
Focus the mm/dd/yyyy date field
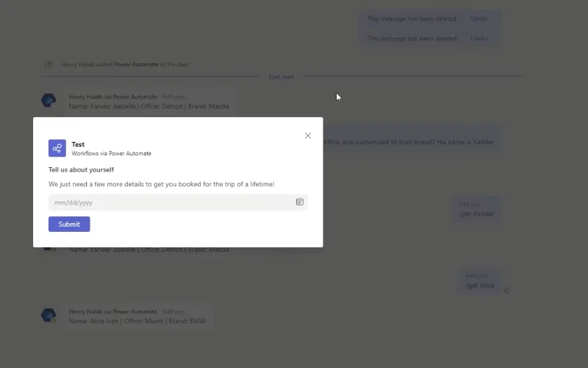pos(178,202)
